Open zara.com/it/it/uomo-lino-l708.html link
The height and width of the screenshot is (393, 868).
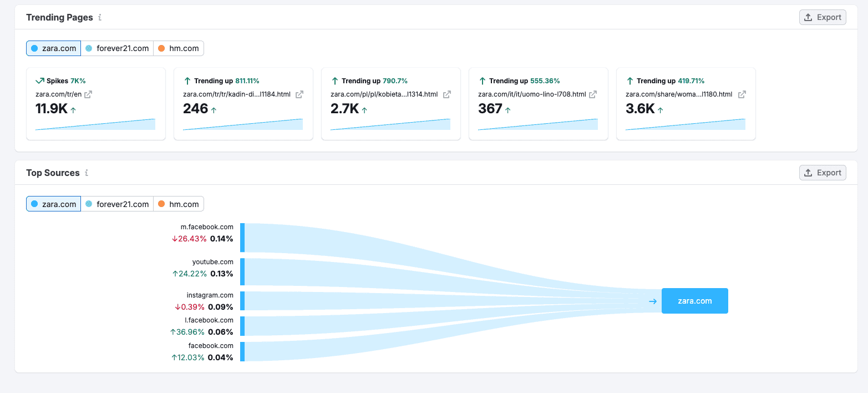[x=532, y=94]
